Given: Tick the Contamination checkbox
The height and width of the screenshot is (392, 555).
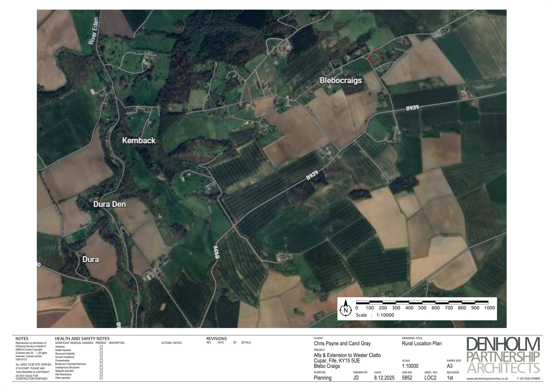Looking at the screenshot, I should (101, 361).
